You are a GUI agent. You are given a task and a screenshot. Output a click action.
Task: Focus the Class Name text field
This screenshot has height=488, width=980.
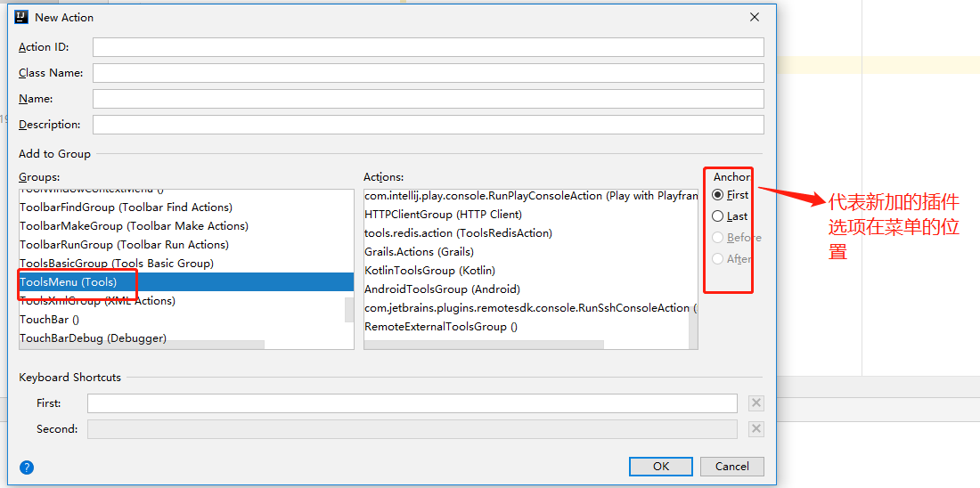click(429, 73)
